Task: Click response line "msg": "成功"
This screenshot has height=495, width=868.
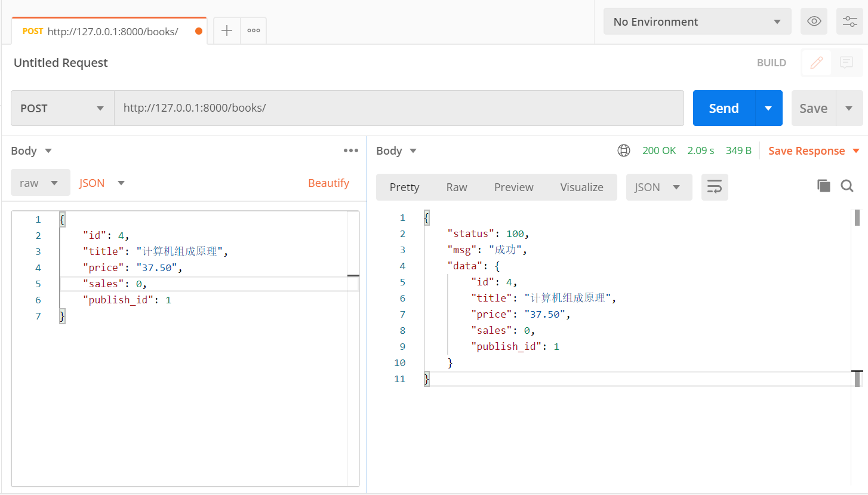Action: tap(487, 250)
